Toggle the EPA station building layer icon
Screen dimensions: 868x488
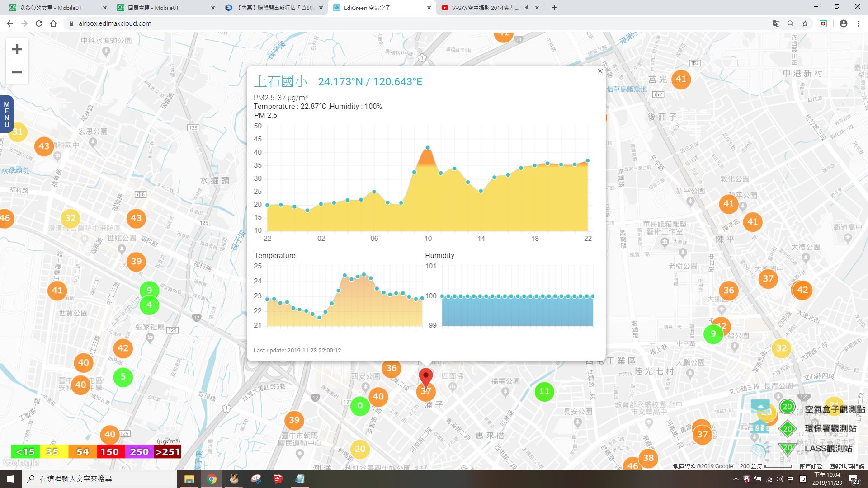click(x=759, y=427)
